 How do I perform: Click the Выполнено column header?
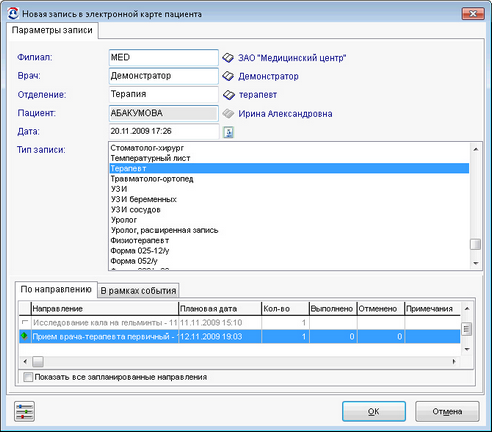[333, 309]
